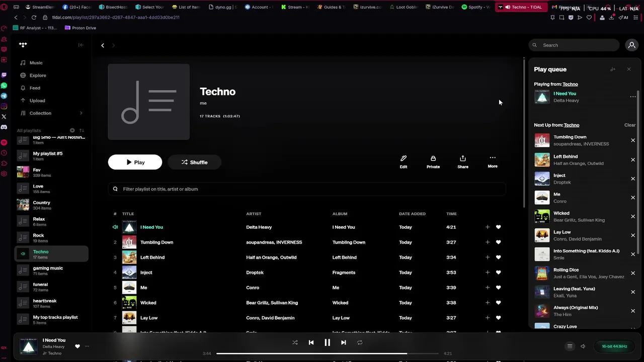
Task: Toggle heart for Me track
Action: click(x=499, y=288)
